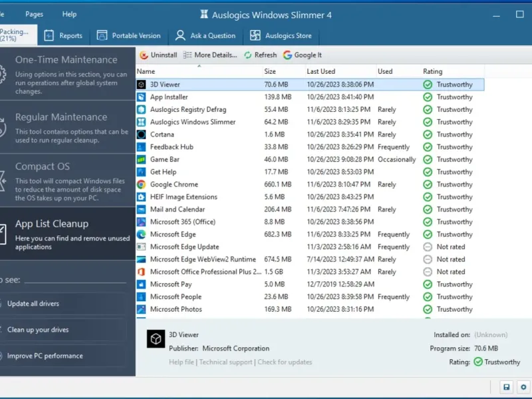Select the Compact OS section
The image size is (532, 399).
[43, 167]
